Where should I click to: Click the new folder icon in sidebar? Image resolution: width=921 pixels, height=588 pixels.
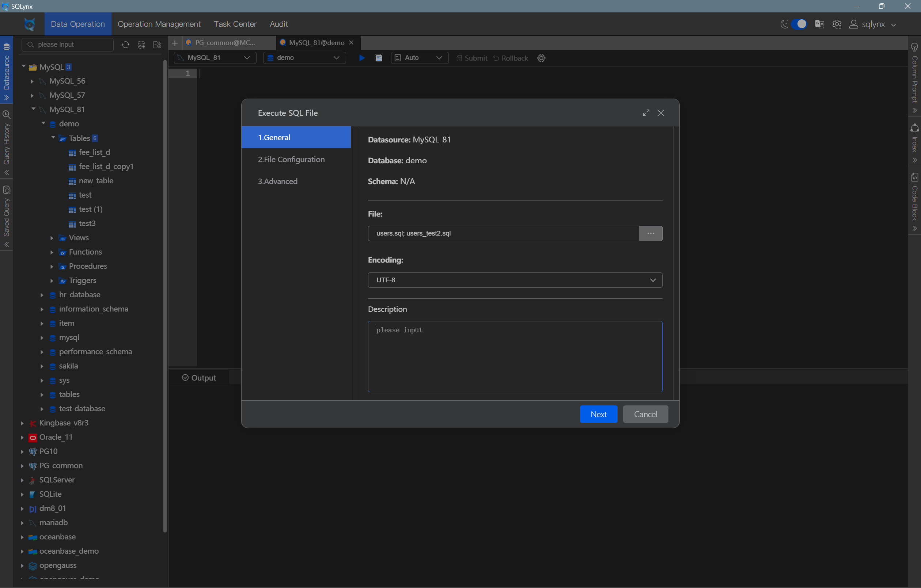[157, 45]
